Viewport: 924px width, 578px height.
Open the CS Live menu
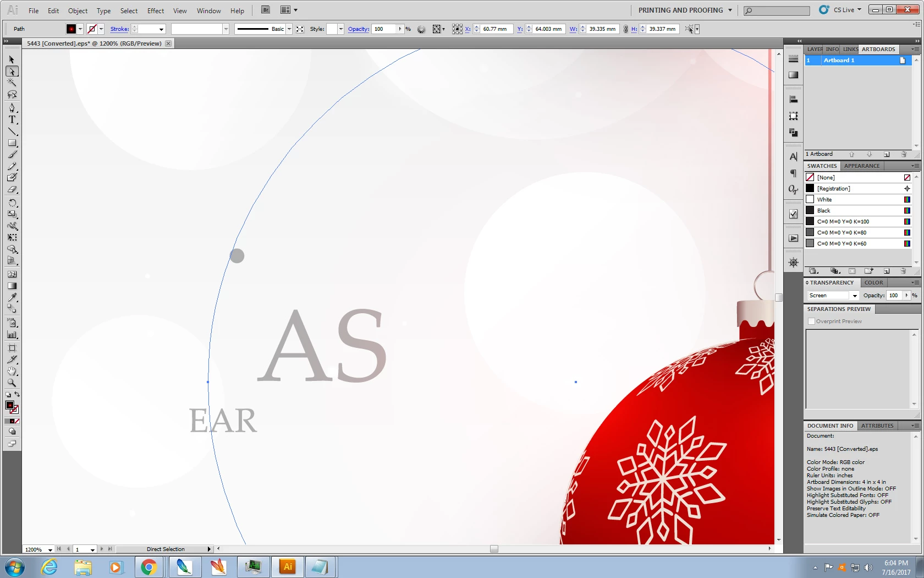pos(841,10)
